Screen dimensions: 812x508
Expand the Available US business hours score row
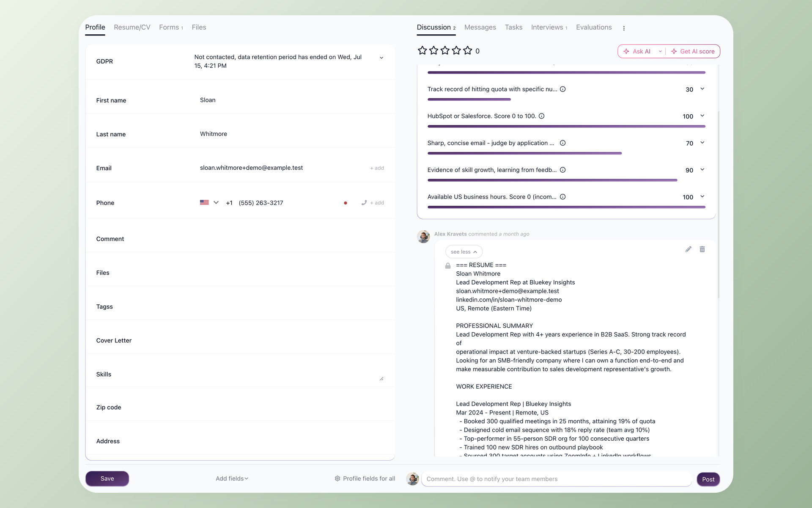(x=702, y=196)
